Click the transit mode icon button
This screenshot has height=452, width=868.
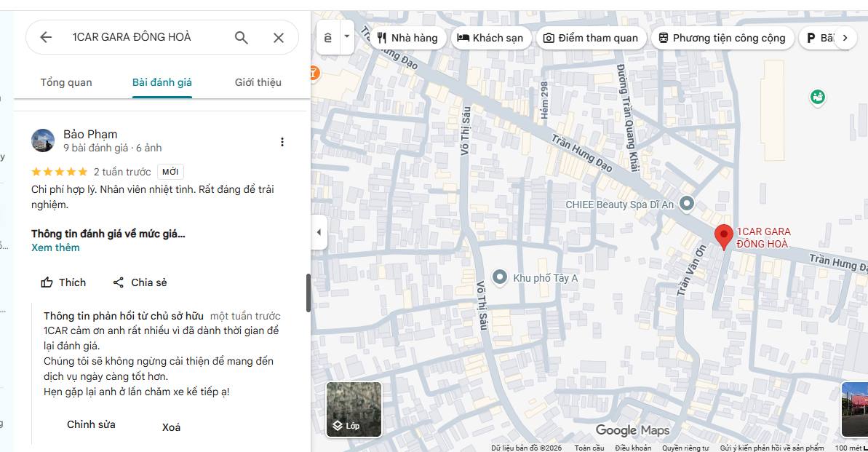(327, 37)
